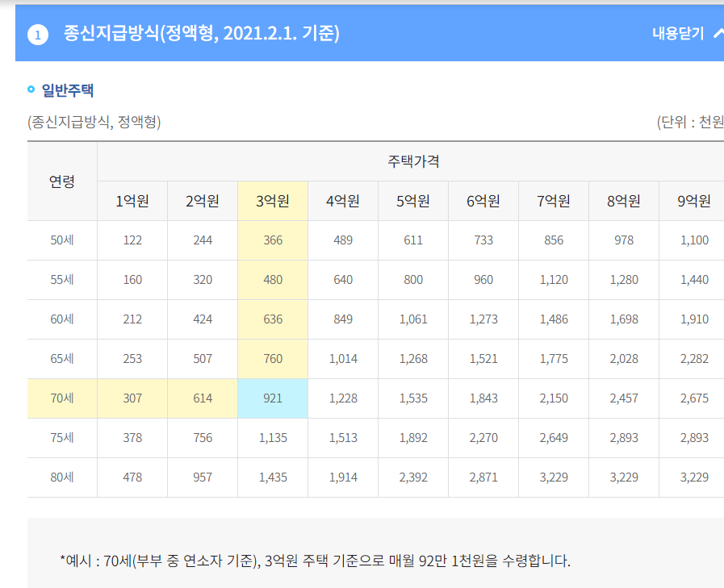The image size is (724, 588).
Task: Select the highlighted 3억원 column header
Action: (x=273, y=201)
